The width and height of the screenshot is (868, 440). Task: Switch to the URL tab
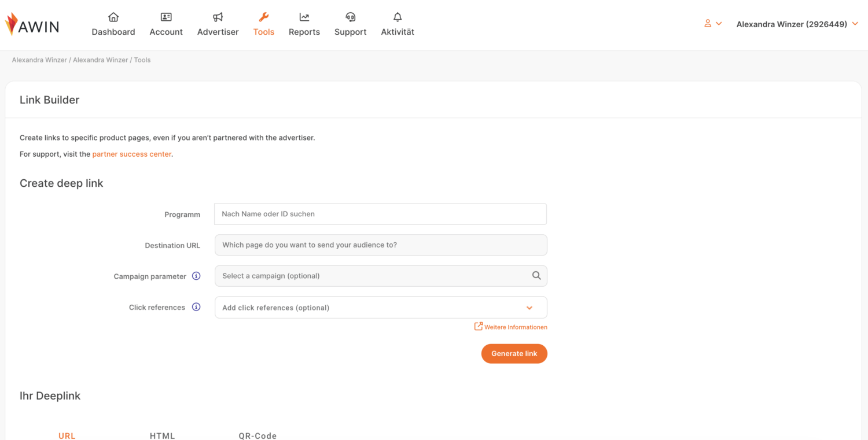[67, 435]
